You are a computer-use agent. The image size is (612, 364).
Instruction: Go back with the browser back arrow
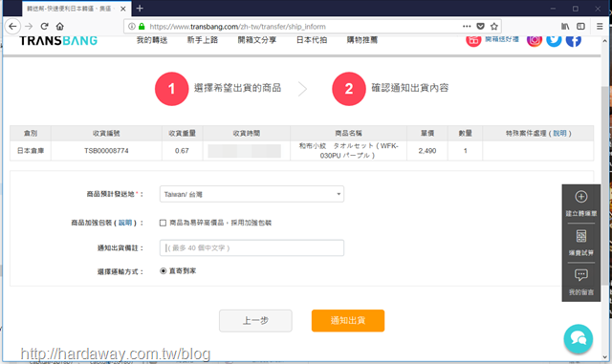[12, 26]
